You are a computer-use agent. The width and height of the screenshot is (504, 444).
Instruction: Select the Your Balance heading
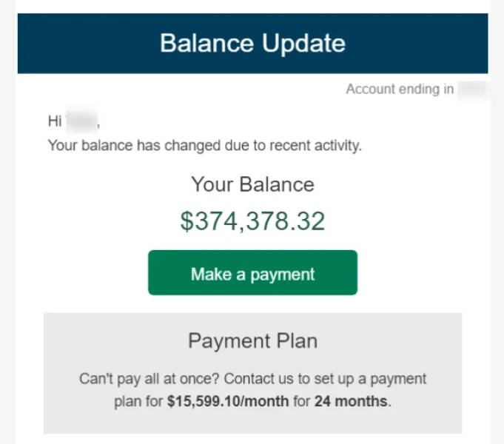pos(252,184)
